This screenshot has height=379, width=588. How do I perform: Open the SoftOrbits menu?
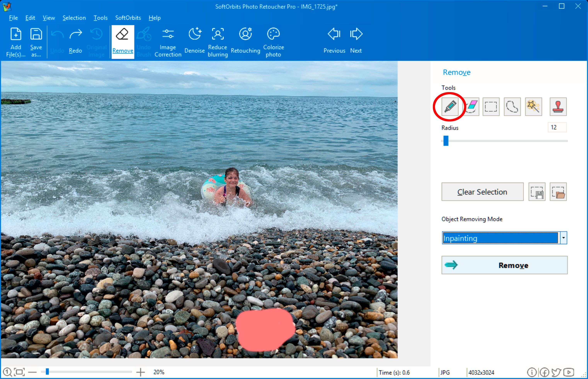tap(127, 17)
